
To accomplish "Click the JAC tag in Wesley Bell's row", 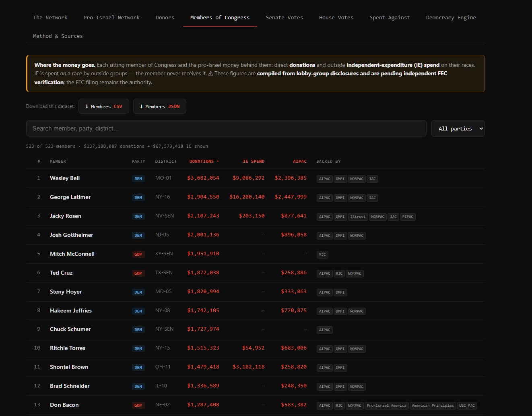I will 373,179.
